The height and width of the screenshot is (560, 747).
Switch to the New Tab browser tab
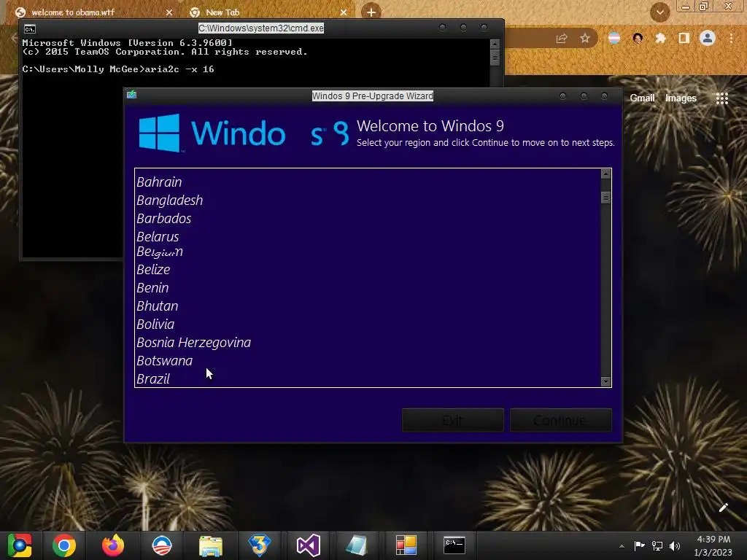point(267,12)
